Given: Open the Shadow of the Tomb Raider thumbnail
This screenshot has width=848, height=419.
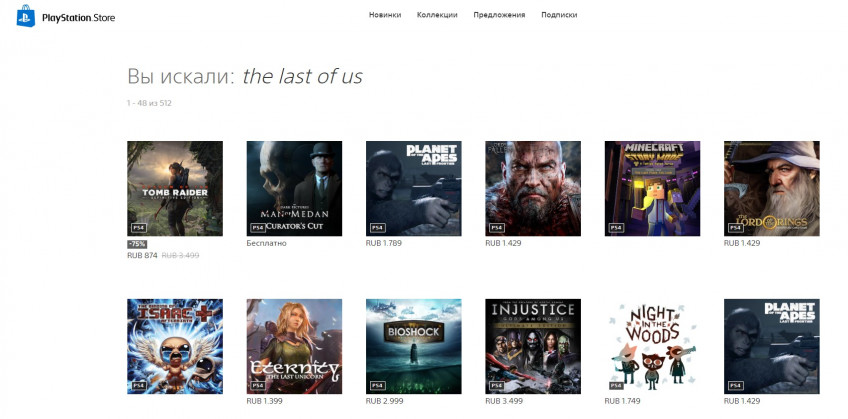Looking at the screenshot, I should pos(175,189).
